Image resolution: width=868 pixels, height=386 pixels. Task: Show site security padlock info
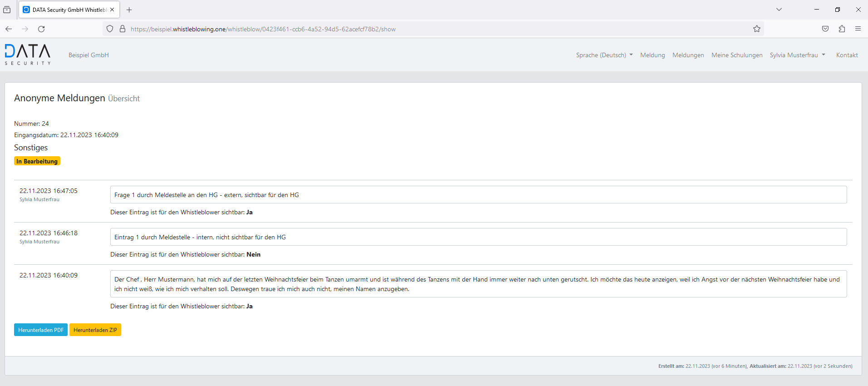tap(123, 29)
